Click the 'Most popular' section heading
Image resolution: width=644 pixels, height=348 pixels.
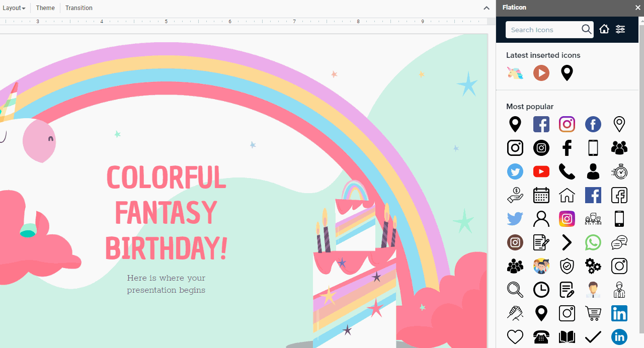pyautogui.click(x=530, y=107)
